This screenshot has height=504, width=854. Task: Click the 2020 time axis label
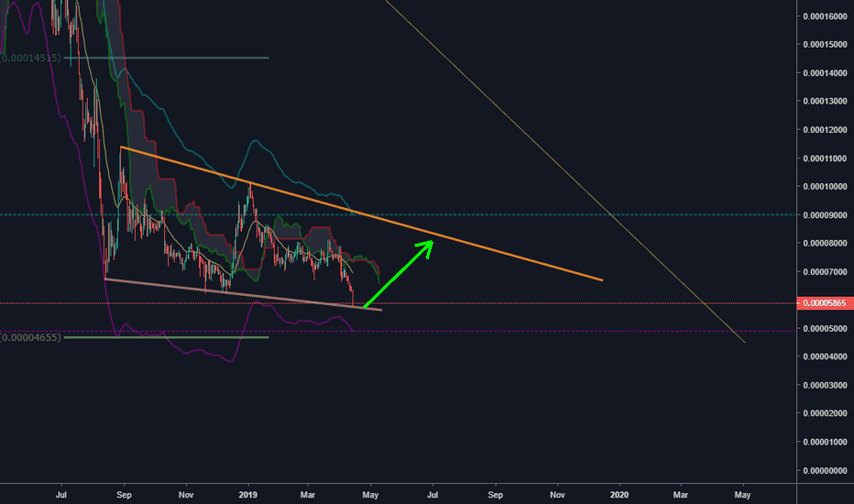pos(619,495)
